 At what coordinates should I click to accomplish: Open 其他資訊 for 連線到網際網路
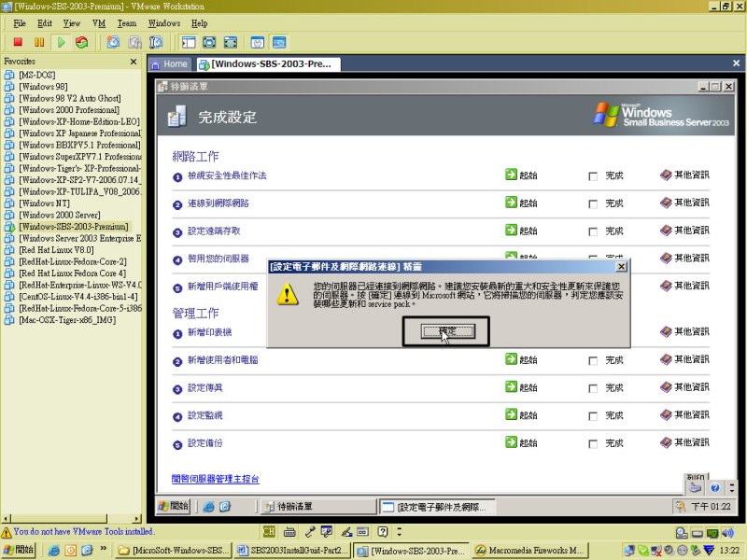tap(684, 203)
